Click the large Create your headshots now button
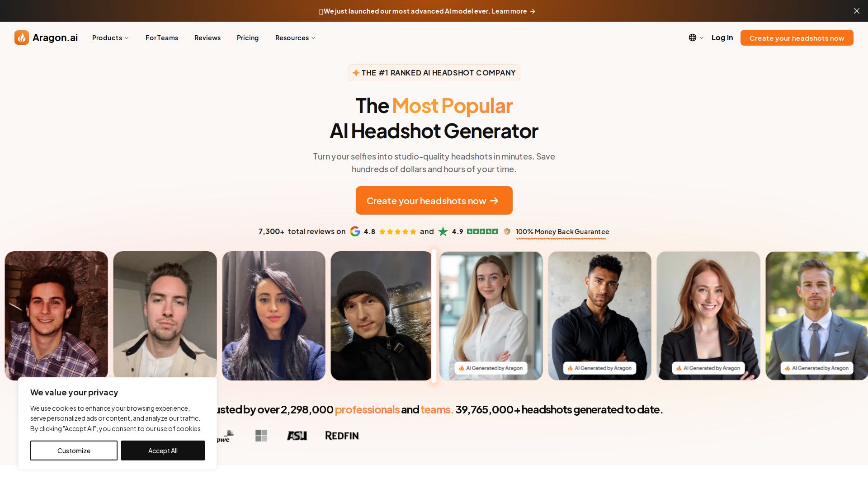The height and width of the screenshot is (488, 868). 434,200
